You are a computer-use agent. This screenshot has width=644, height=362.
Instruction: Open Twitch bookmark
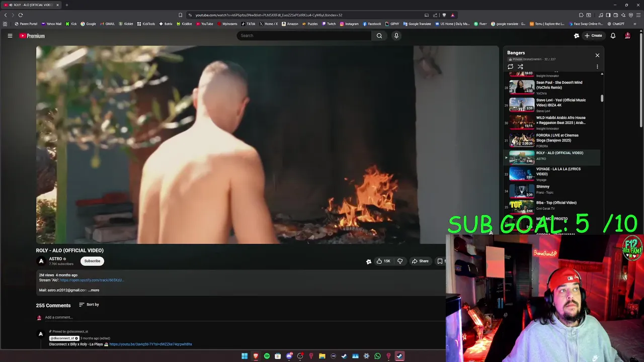point(329,24)
